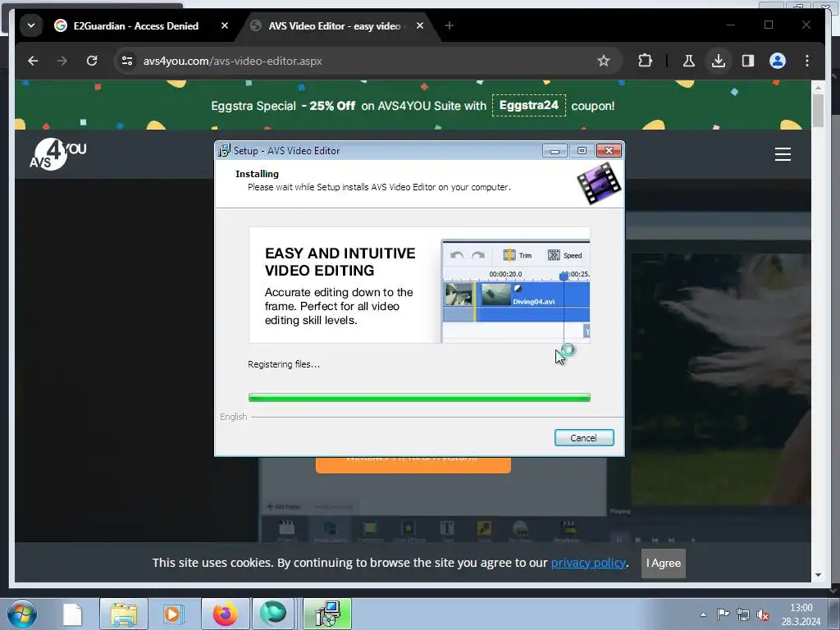This screenshot has height=630, width=840.
Task: Click the film-strip setup logo icon
Action: coord(599,184)
